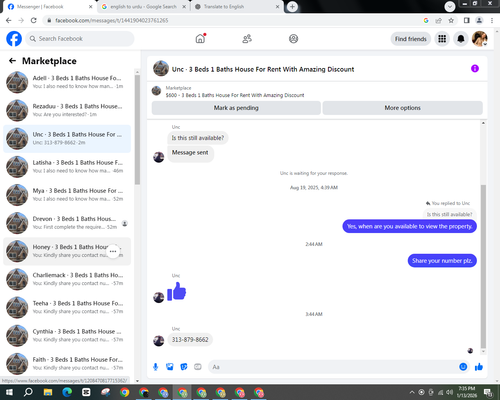Bookmark this page with the star
The height and width of the screenshot is (400, 500).
click(x=451, y=20)
